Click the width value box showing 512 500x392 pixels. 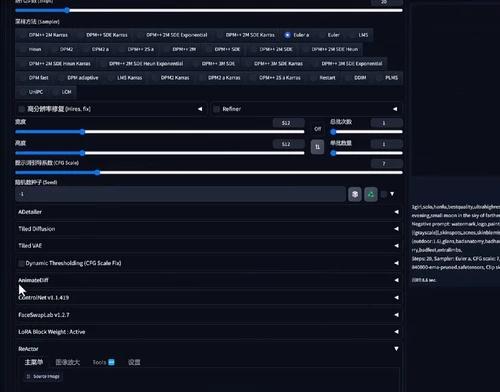(288, 123)
